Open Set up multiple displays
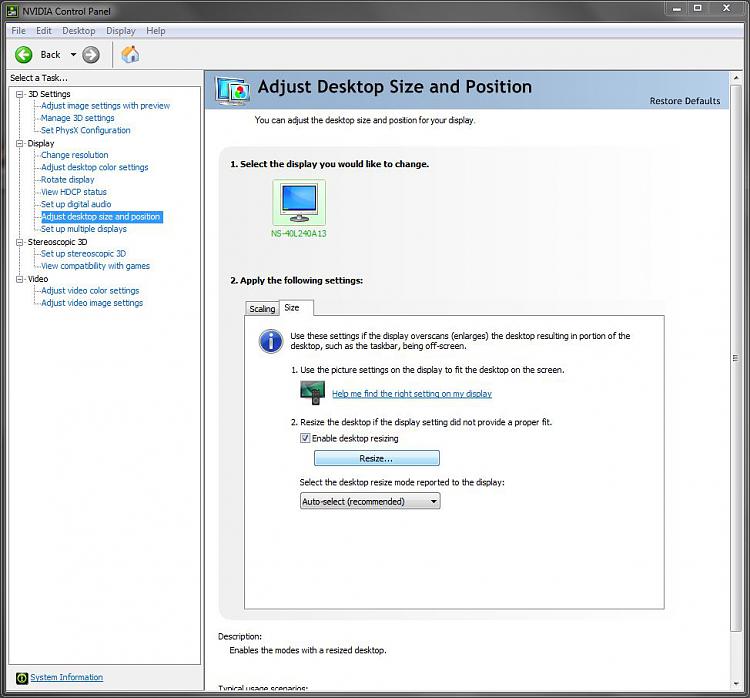750x698 pixels. click(84, 229)
